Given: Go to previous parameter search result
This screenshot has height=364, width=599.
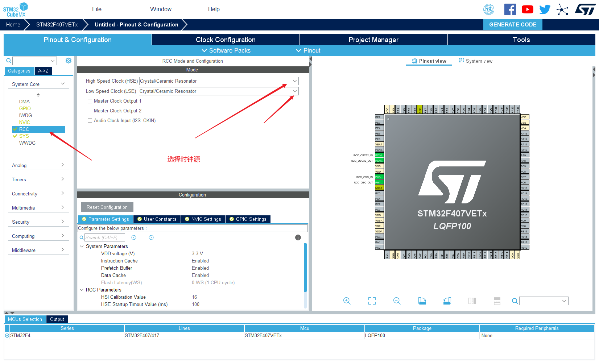Looking at the screenshot, I should (x=134, y=237).
